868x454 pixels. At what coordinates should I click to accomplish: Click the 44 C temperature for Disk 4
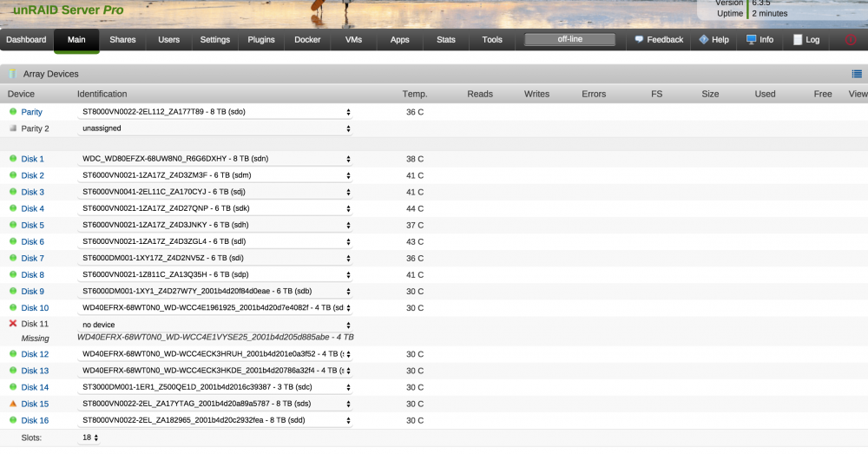[415, 208]
